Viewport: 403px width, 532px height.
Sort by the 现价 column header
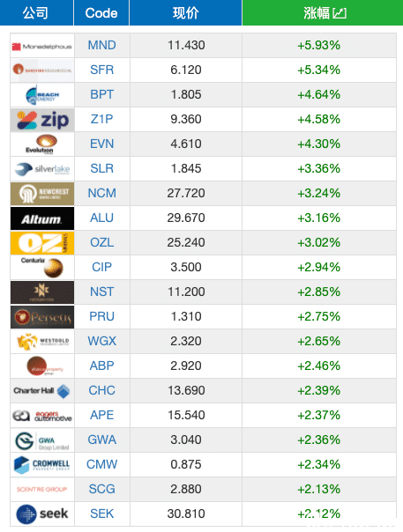click(x=185, y=13)
